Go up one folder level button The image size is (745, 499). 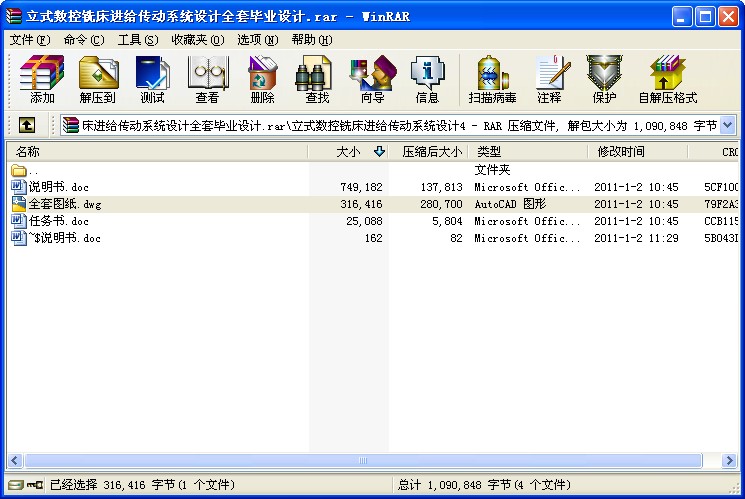pos(27,125)
